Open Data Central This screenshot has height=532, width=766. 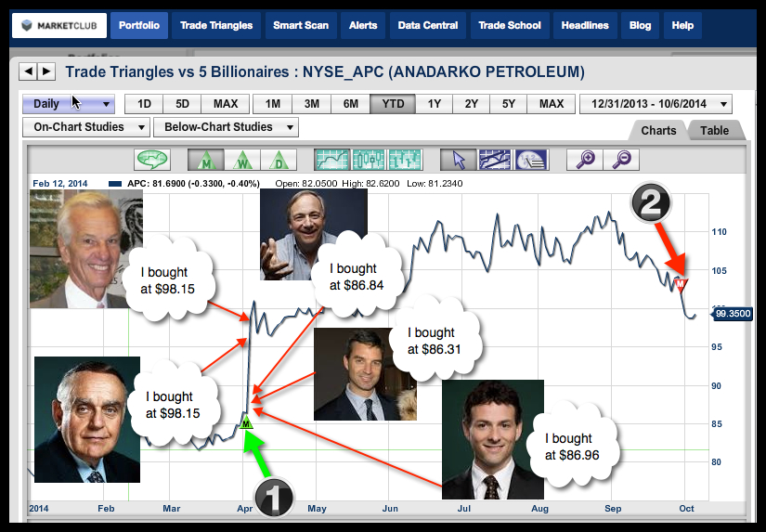coord(428,25)
